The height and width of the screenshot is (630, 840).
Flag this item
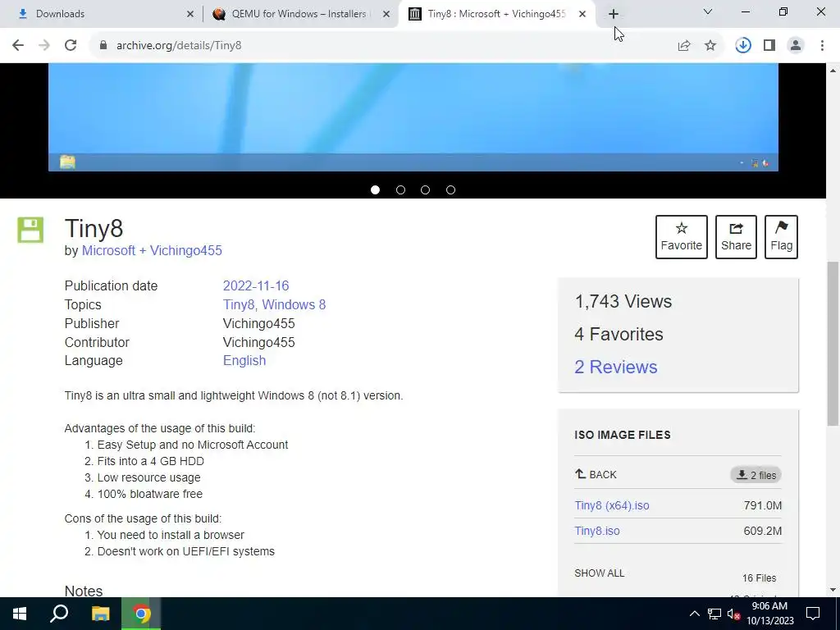pos(781,237)
